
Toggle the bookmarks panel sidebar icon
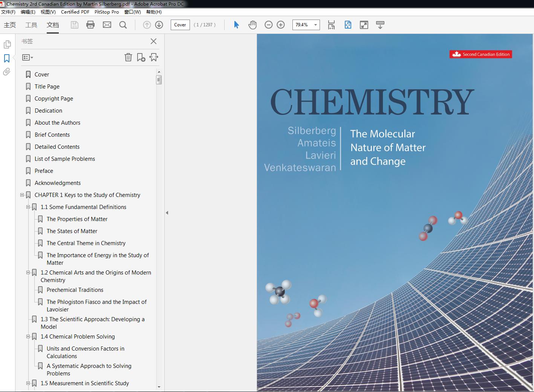7,58
